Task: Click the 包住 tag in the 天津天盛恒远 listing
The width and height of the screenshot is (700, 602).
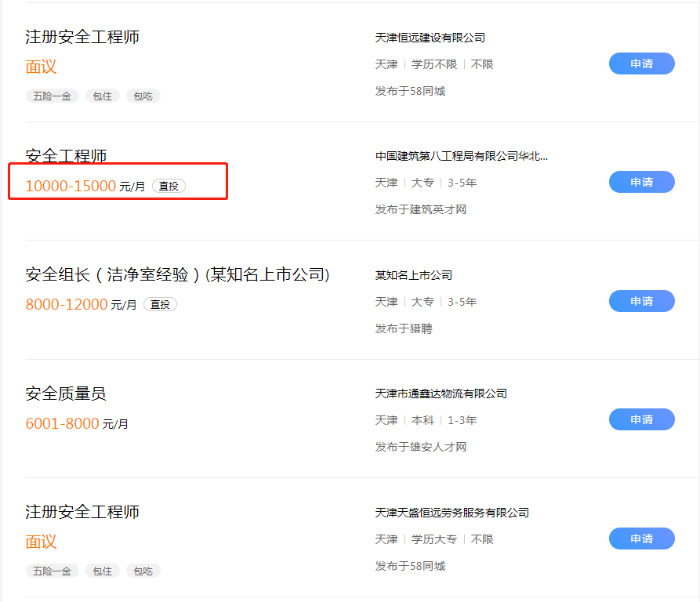Action: coord(102,571)
